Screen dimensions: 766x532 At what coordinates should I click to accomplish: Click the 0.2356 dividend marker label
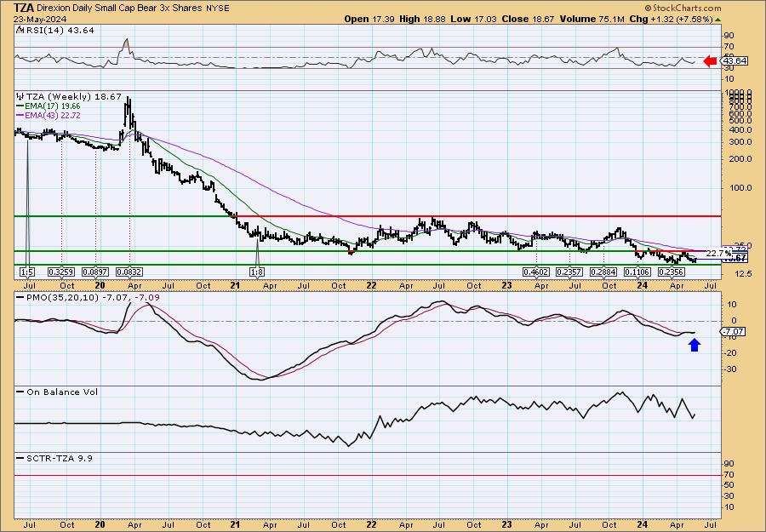(x=672, y=272)
